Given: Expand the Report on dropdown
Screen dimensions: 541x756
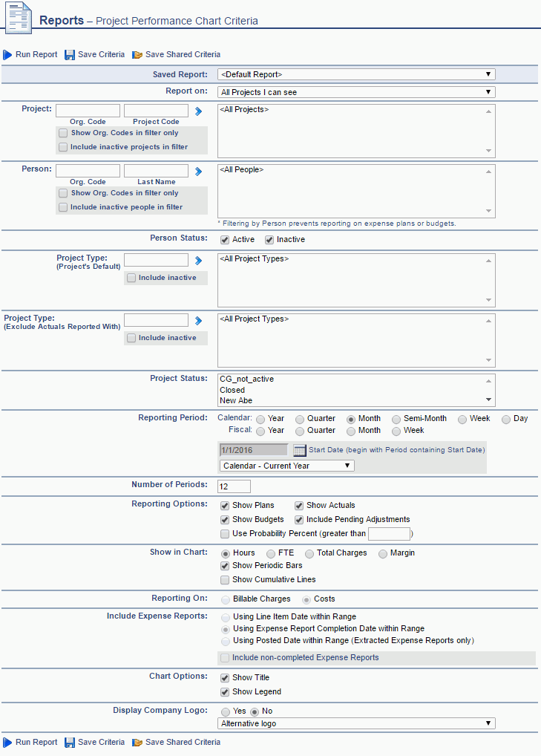Looking at the screenshot, I should pos(356,93).
